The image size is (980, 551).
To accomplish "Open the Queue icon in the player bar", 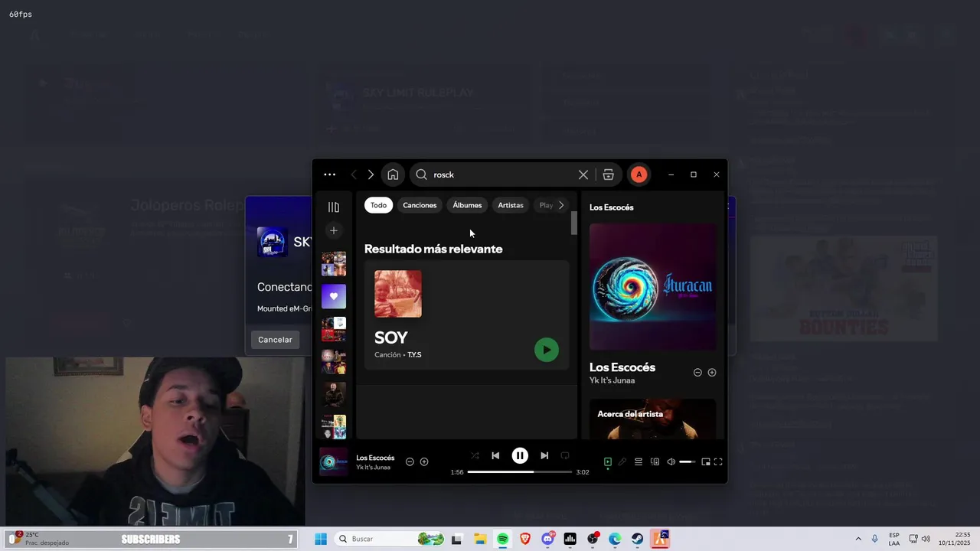I will click(x=638, y=461).
